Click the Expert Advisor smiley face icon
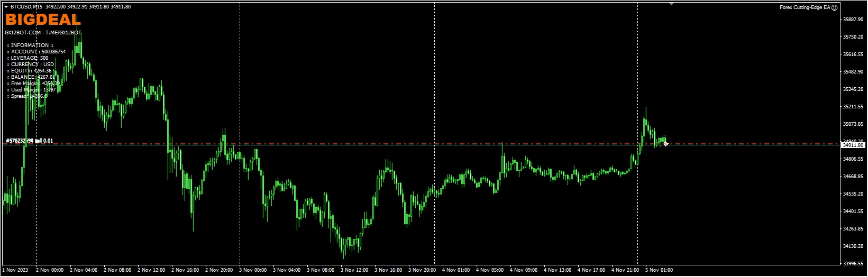This screenshot has width=868, height=277. click(835, 7)
